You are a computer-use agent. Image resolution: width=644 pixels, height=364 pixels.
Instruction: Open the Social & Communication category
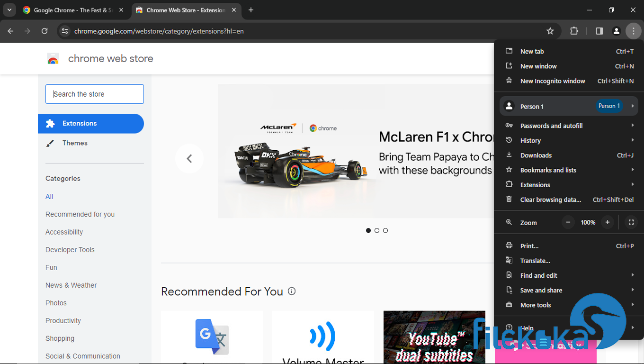pos(83,356)
